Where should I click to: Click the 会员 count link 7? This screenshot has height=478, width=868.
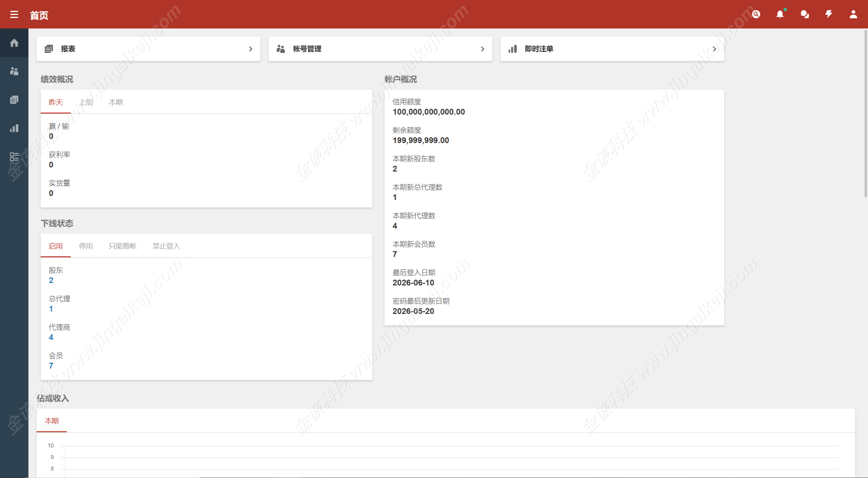tap(51, 366)
